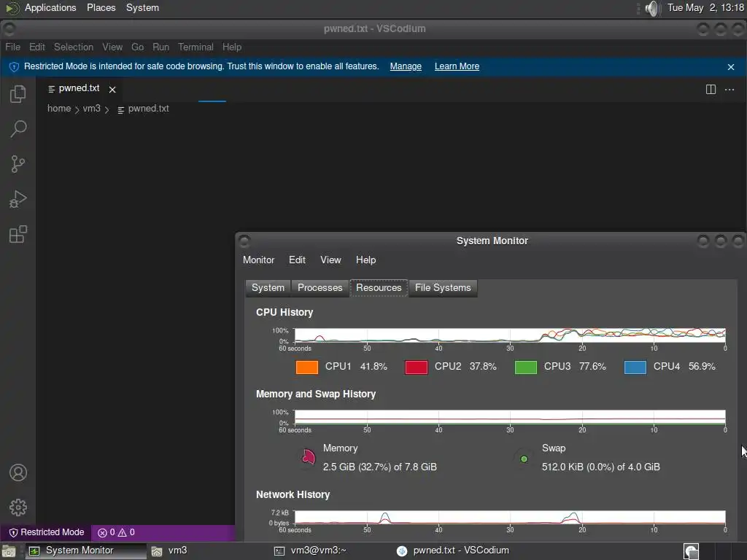The image size is (747, 560).
Task: Open the Extensions view
Action: [x=18, y=234]
